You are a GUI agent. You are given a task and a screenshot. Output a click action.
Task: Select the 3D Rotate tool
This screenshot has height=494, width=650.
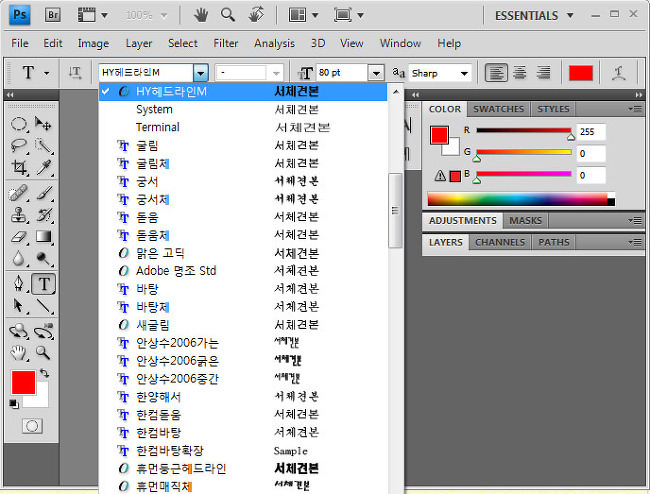19,331
